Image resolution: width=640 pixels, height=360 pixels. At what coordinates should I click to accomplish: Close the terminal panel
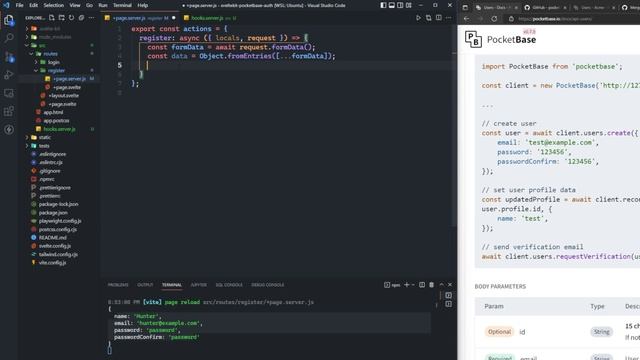(450, 285)
